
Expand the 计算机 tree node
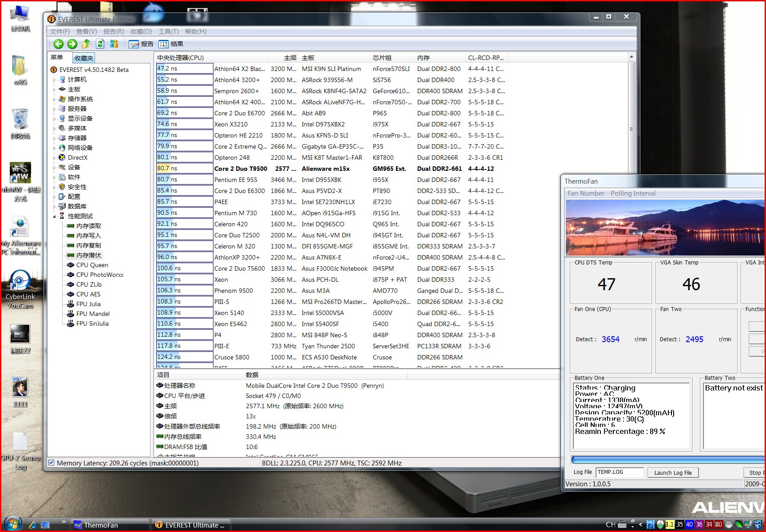click(x=54, y=80)
